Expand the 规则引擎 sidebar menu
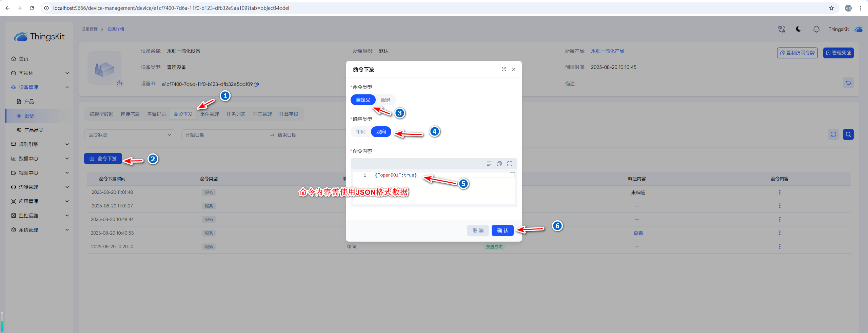Image resolution: width=868 pixels, height=333 pixels. pos(39,144)
